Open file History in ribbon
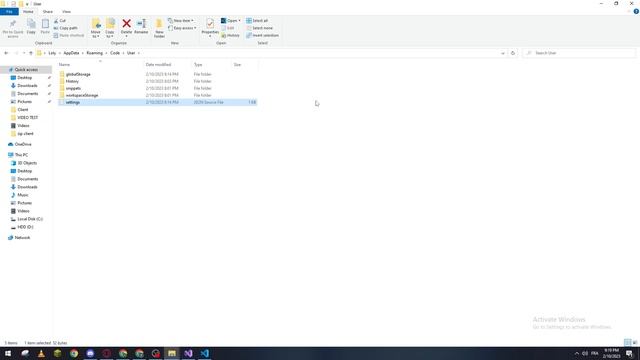 click(x=231, y=36)
